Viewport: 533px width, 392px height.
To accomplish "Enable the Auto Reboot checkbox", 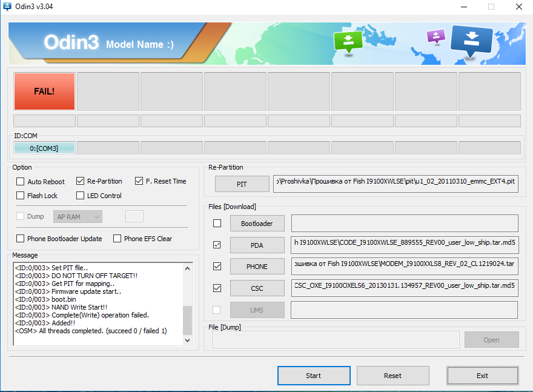I will 21,181.
